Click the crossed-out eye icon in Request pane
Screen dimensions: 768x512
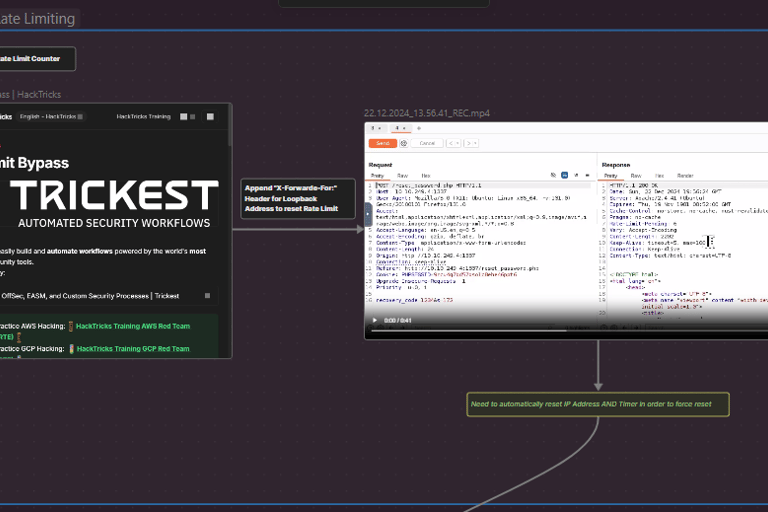[553, 175]
